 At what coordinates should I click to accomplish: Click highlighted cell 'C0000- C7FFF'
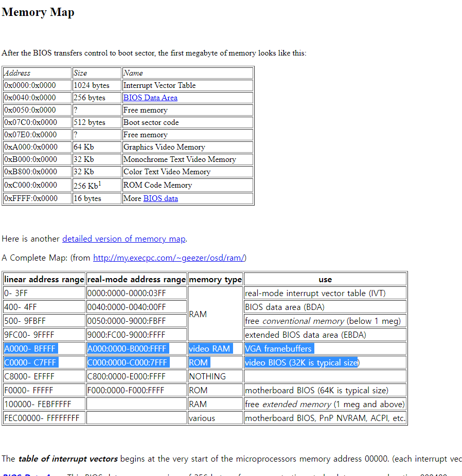(x=44, y=362)
